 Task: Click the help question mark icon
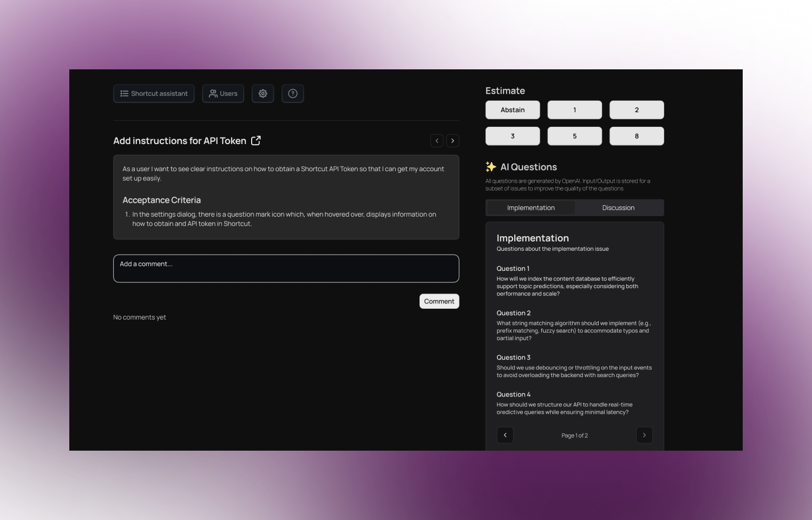click(292, 93)
